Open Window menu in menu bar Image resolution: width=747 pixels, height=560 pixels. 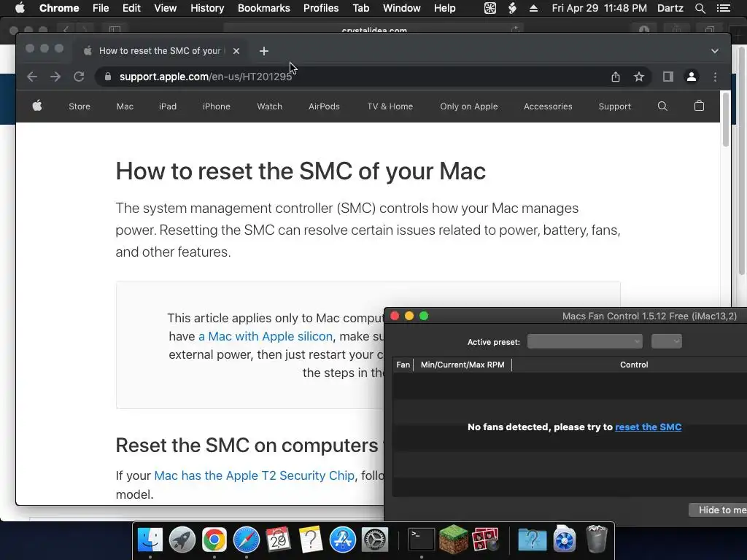(402, 8)
